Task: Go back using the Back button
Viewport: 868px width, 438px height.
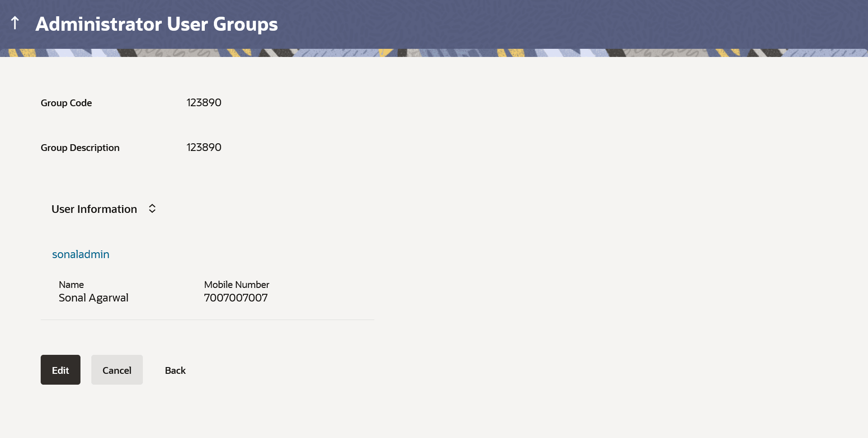Action: [x=175, y=370]
